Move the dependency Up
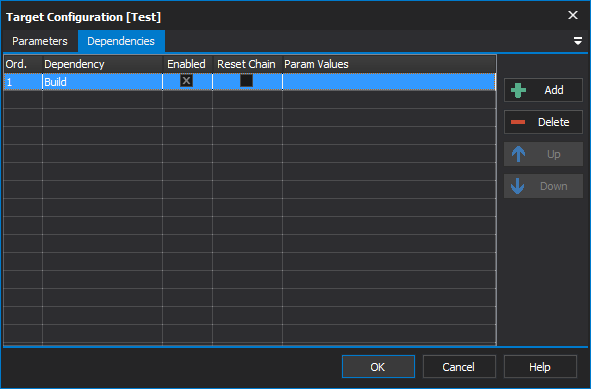591x389 pixels. point(543,154)
